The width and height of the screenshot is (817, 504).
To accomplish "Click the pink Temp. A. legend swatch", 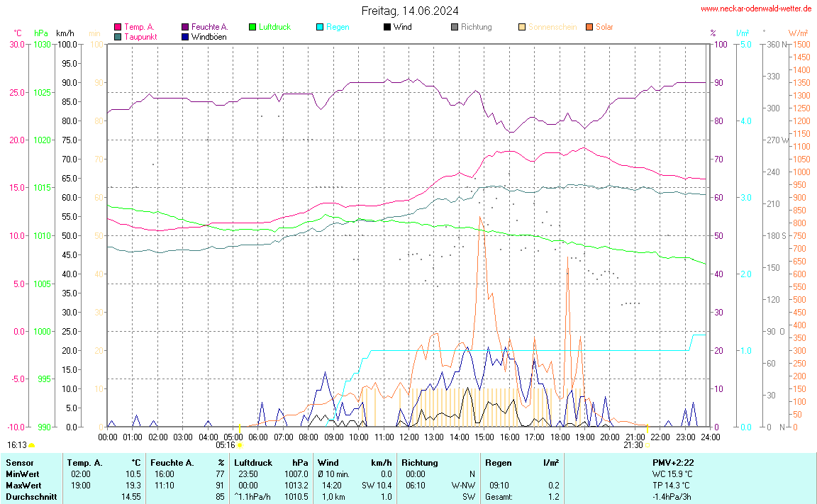I will (118, 27).
